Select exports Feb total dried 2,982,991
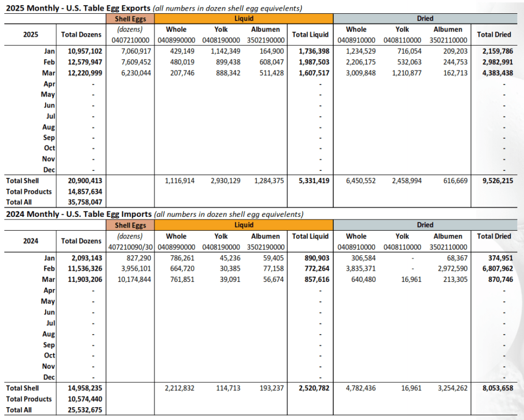This screenshot has height=420, width=524. [x=497, y=62]
